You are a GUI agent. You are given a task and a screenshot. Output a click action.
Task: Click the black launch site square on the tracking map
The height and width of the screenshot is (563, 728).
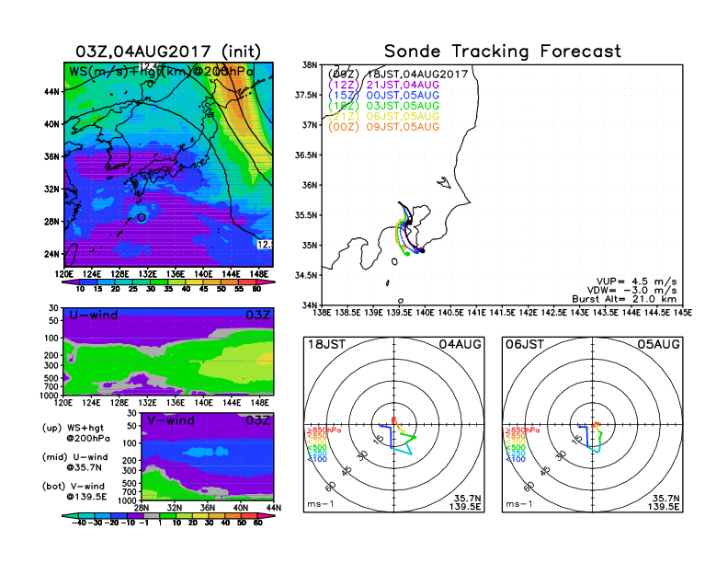pyautogui.click(x=410, y=223)
